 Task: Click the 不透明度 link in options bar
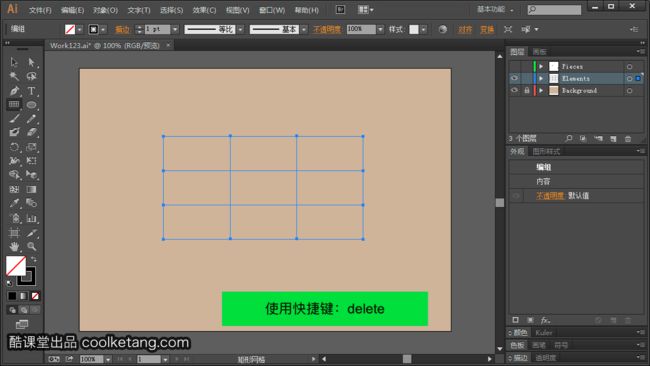tap(327, 29)
